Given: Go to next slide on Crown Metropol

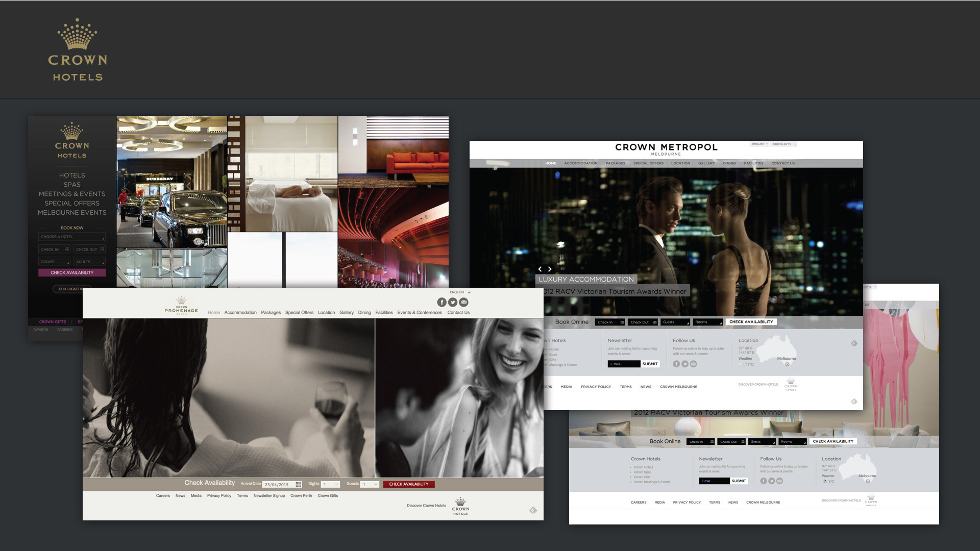Looking at the screenshot, I should pos(550,269).
